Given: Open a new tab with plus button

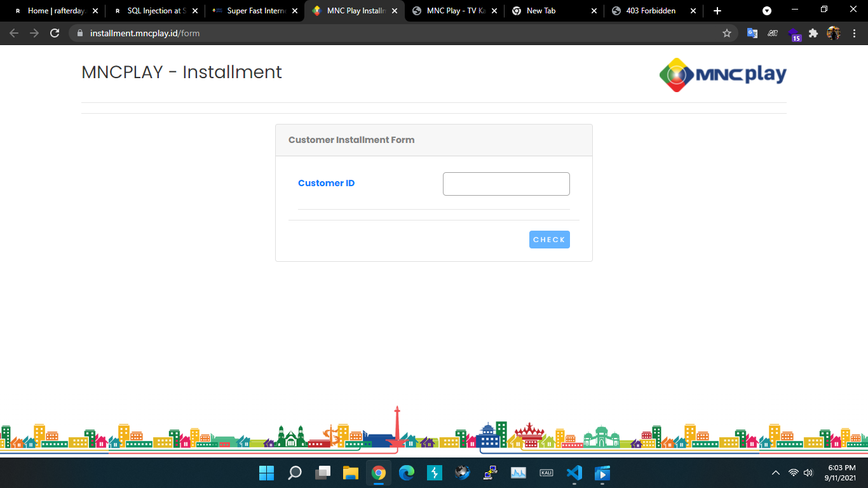Looking at the screenshot, I should tap(717, 11).
